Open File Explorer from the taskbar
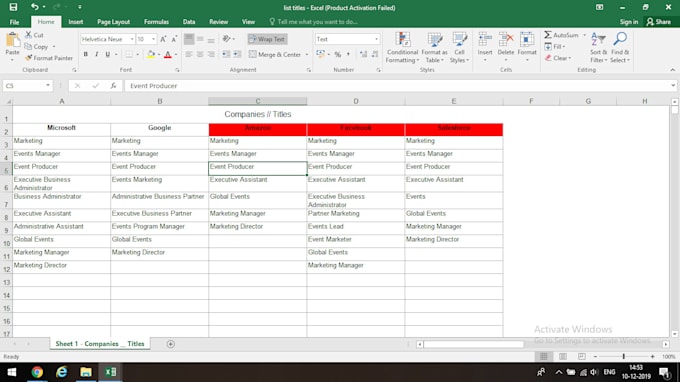Image resolution: width=680 pixels, height=382 pixels. point(86,372)
